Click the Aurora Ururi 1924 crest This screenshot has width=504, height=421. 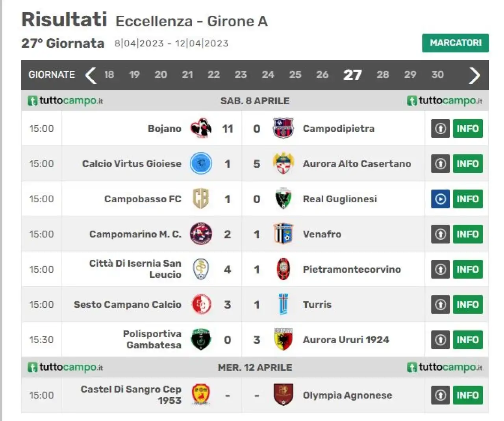[x=283, y=340]
